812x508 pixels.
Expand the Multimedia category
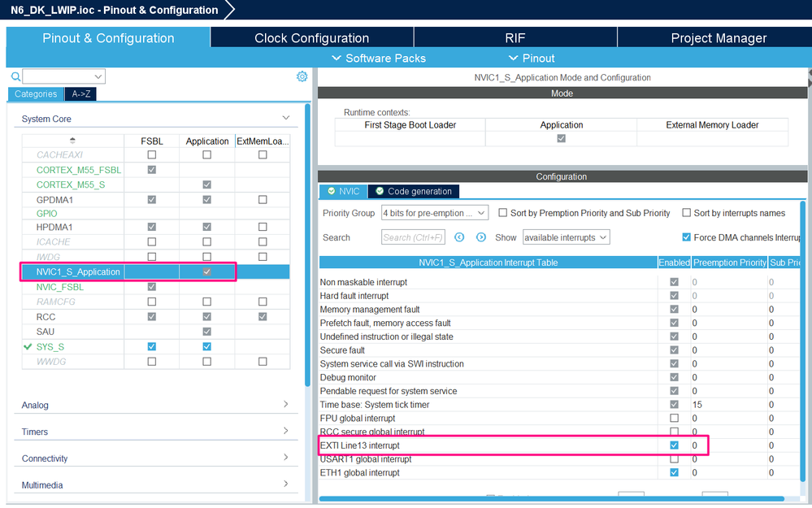(x=286, y=484)
